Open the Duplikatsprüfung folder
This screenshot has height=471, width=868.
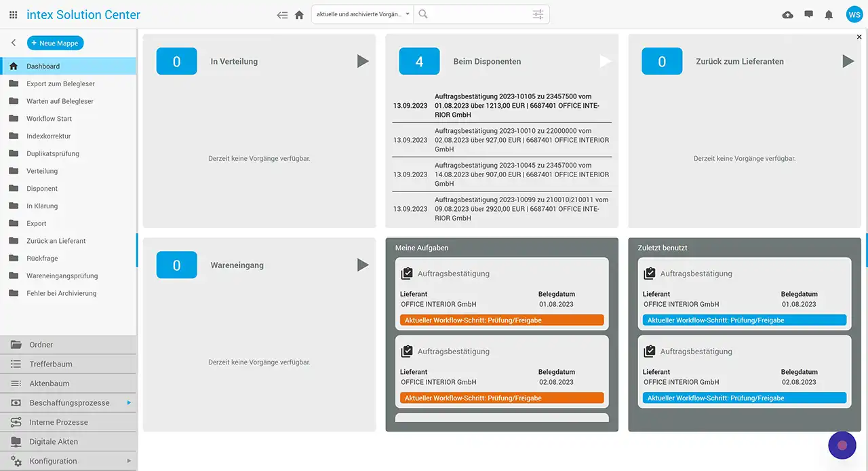(x=53, y=153)
